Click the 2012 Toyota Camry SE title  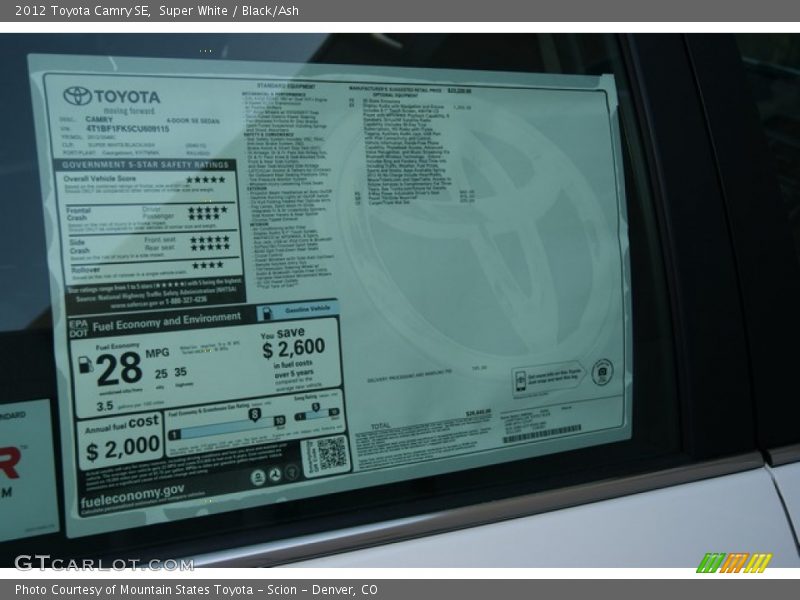point(79,11)
